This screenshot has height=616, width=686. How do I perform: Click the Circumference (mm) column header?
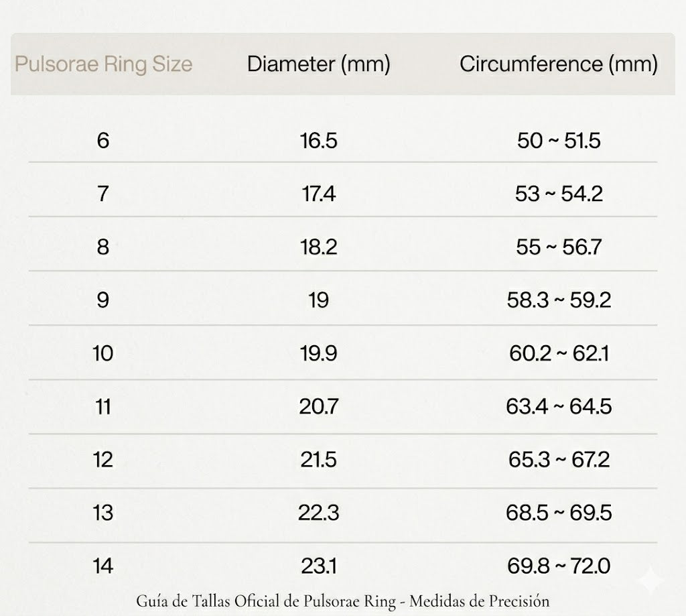(558, 64)
